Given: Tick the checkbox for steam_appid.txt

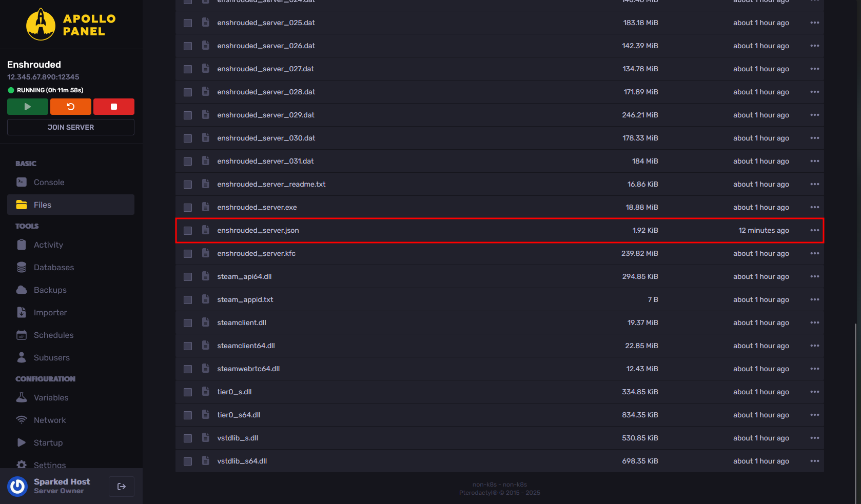Looking at the screenshot, I should tap(188, 300).
